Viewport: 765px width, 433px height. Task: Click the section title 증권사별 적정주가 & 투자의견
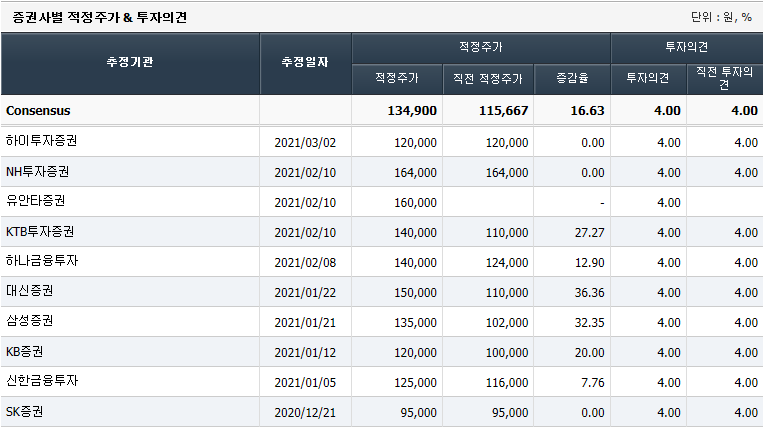point(100,18)
